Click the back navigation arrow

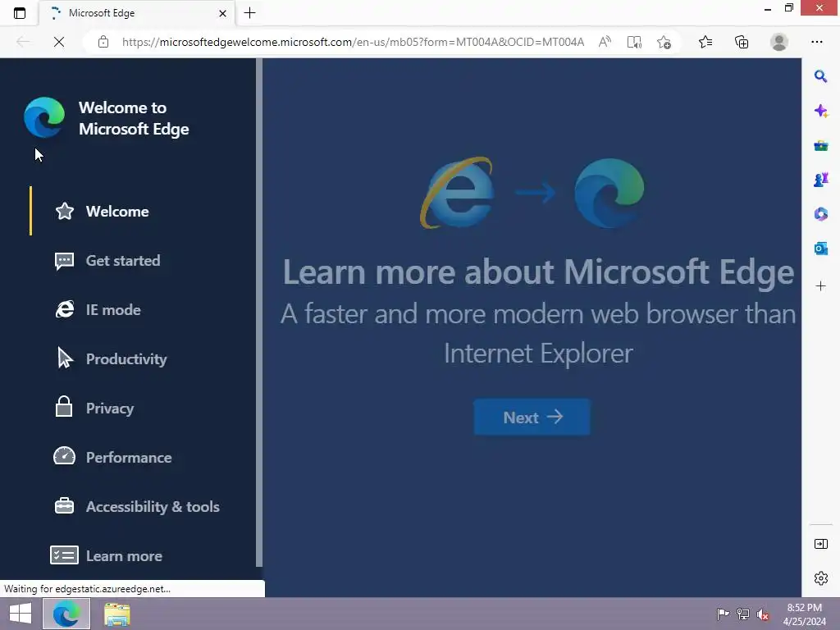[x=22, y=42]
